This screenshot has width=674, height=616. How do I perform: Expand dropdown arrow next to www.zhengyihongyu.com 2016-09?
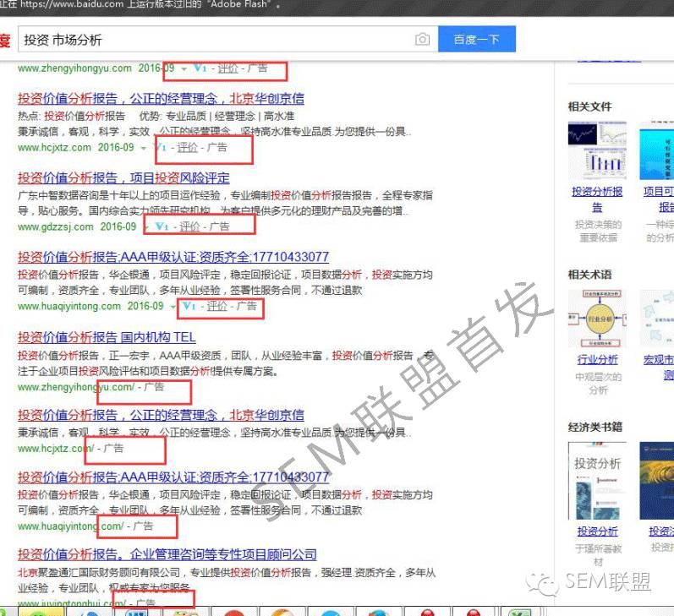coord(184,68)
